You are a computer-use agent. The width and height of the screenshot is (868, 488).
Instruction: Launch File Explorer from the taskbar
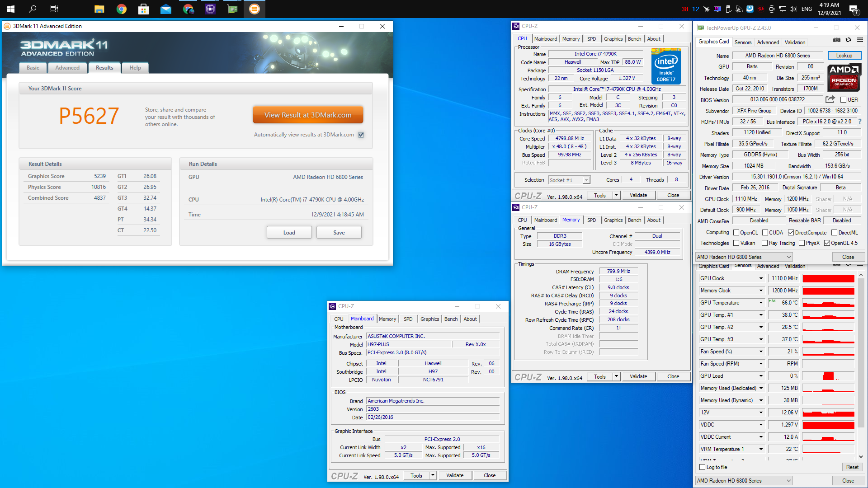coord(99,9)
